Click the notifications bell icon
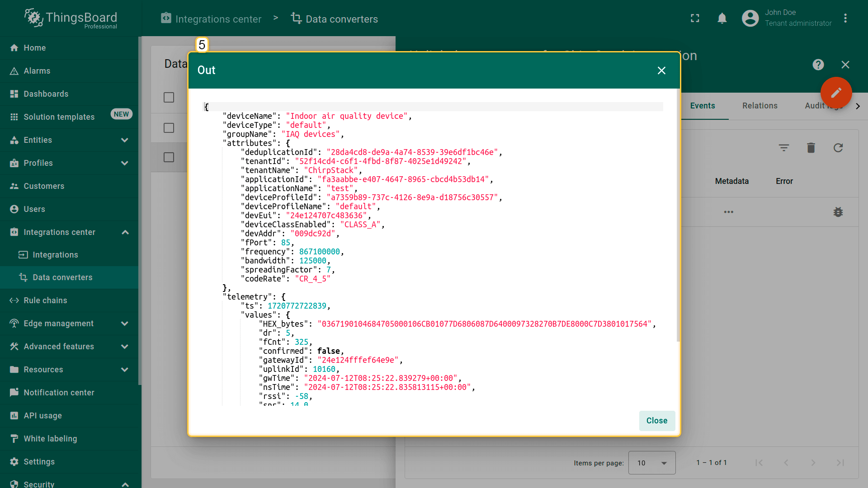Image resolution: width=868 pixels, height=488 pixels. point(722,18)
